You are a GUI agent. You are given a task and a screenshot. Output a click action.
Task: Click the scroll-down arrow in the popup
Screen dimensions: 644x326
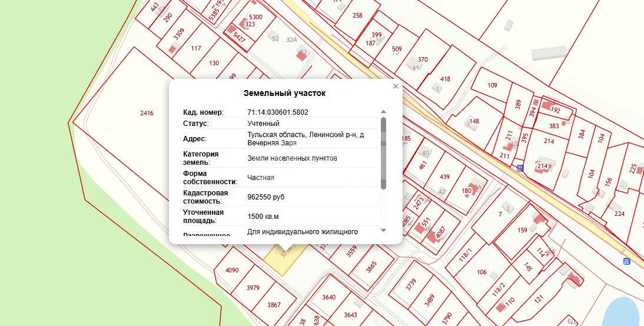click(x=383, y=230)
